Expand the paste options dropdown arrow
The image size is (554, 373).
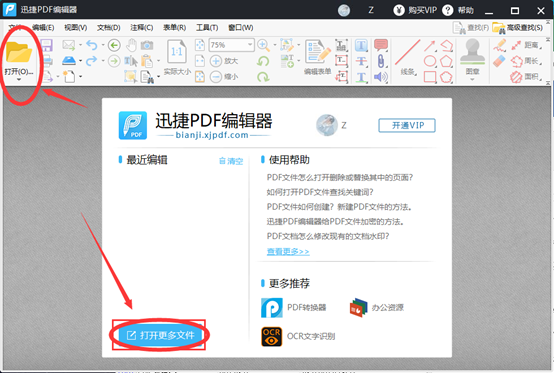tap(158, 61)
